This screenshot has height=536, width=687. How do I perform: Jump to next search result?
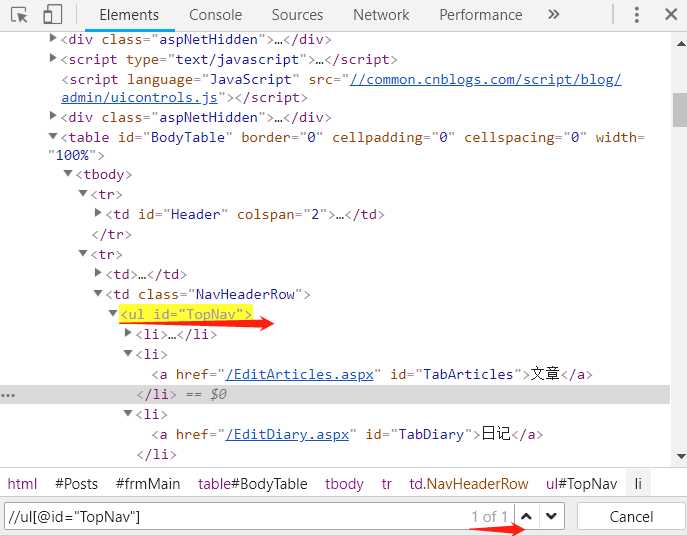coord(552,516)
